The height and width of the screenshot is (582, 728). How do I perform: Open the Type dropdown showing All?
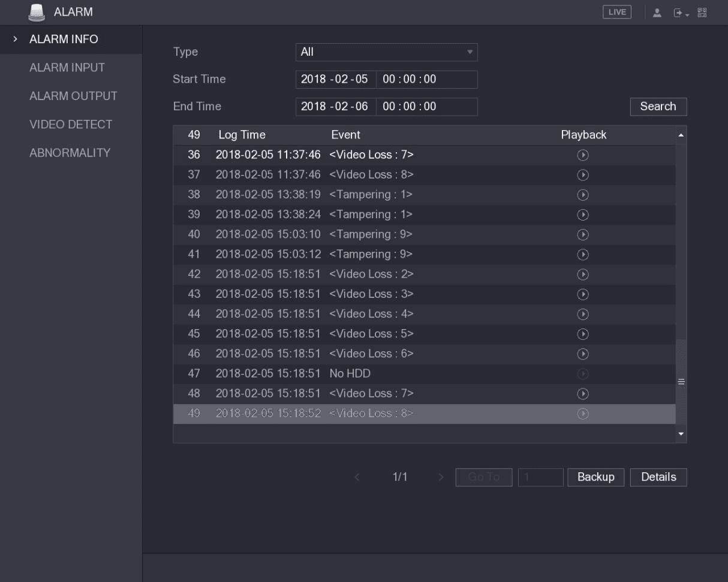(387, 52)
